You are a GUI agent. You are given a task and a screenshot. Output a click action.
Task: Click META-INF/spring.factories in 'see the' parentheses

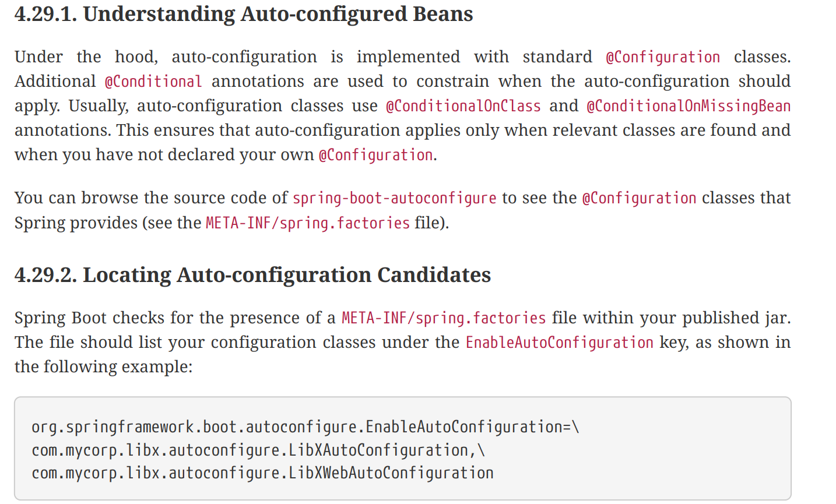[x=308, y=223]
